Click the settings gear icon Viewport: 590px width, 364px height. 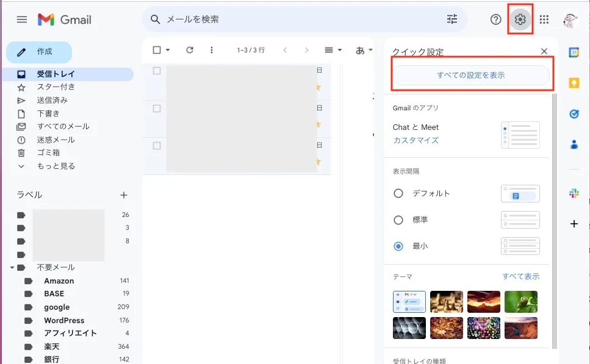click(x=520, y=19)
